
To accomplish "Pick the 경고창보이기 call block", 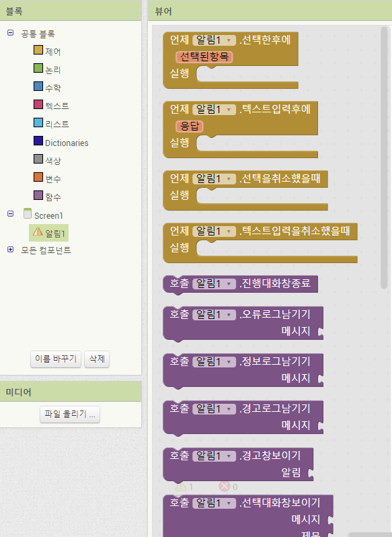I will pyautogui.click(x=239, y=465).
